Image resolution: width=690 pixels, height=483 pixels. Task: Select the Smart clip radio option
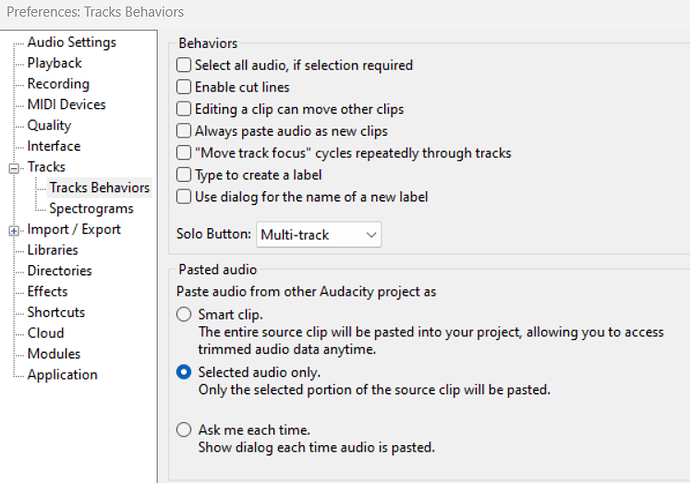184,315
